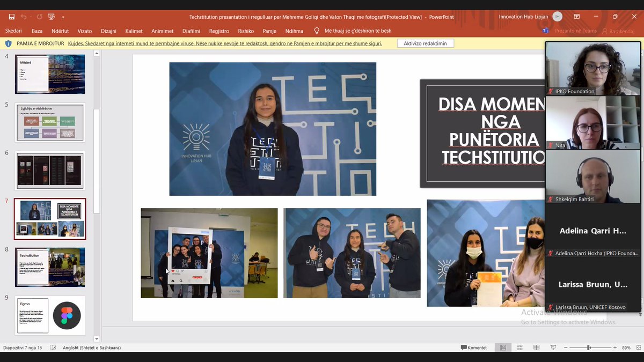Click the Adelina Qarri Hoxha participant tile
The image size is (644, 362).
tap(593, 231)
